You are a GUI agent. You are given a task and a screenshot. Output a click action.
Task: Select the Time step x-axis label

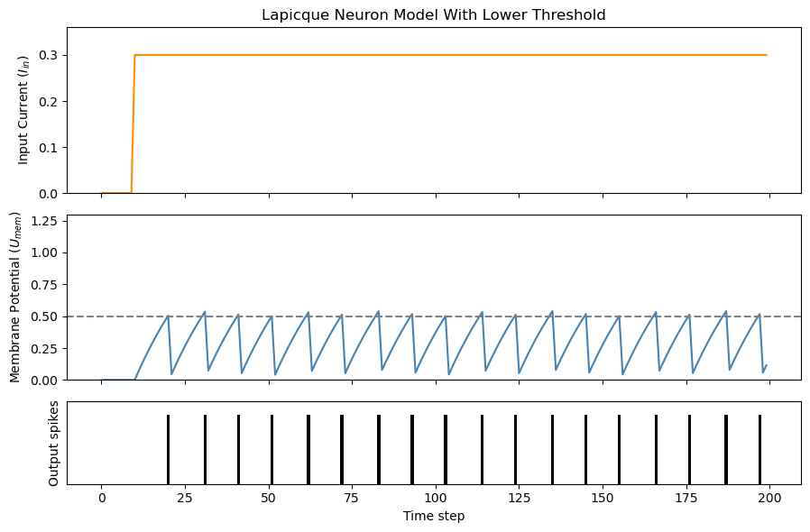(x=434, y=516)
